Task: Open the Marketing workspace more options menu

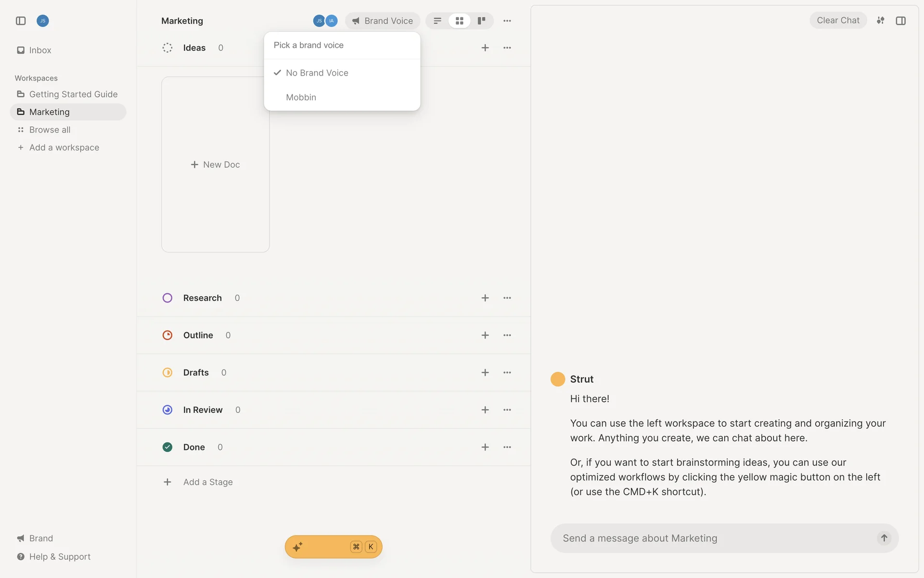Action: pyautogui.click(x=507, y=21)
